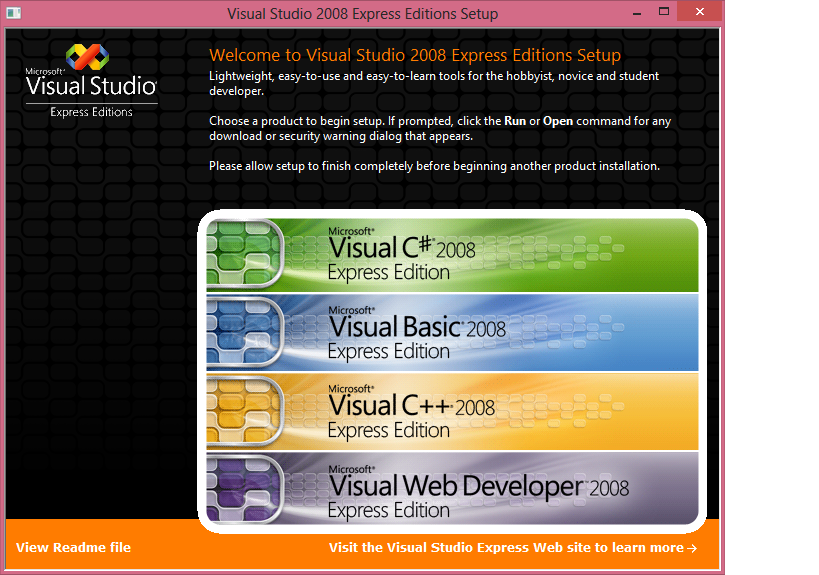Click the 'Welcome to Visual Studio 2008' heading
The image size is (819, 575).
[415, 55]
